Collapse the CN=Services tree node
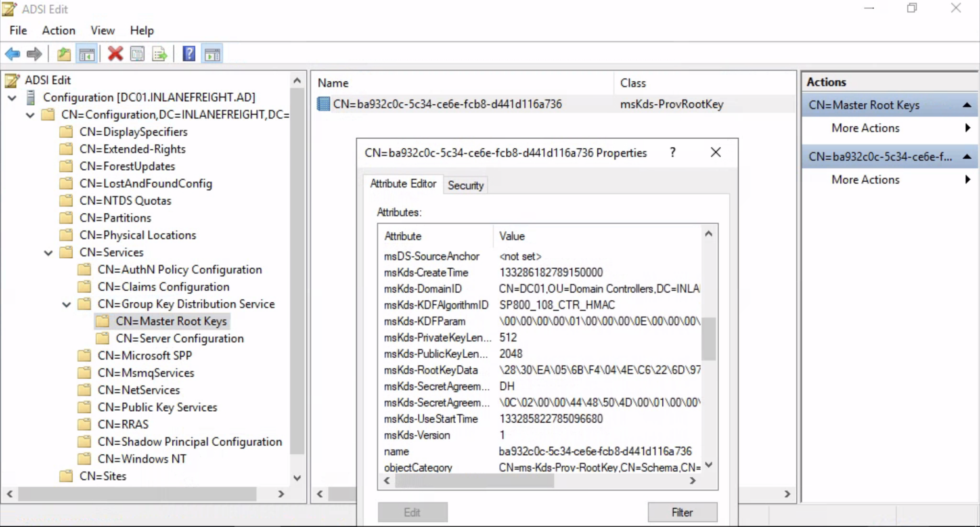 (x=48, y=253)
